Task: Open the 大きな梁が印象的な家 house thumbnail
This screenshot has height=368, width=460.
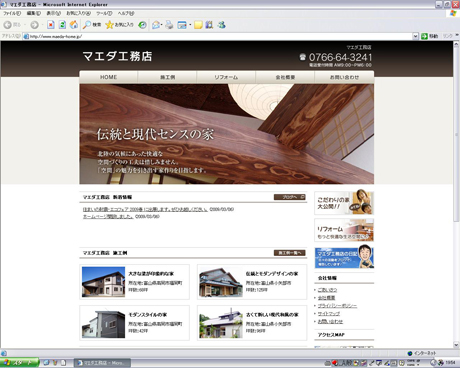Action: coord(103,282)
